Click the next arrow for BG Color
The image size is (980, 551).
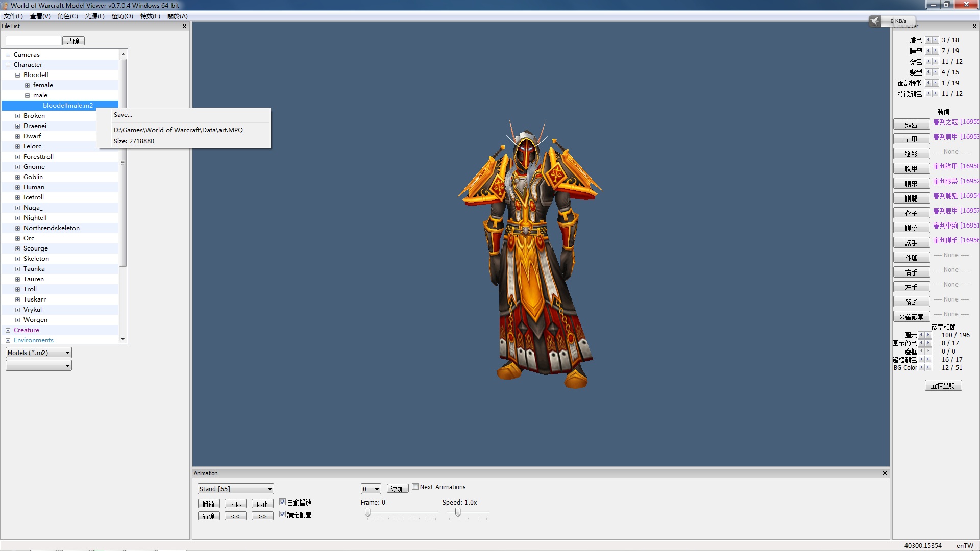coord(928,368)
